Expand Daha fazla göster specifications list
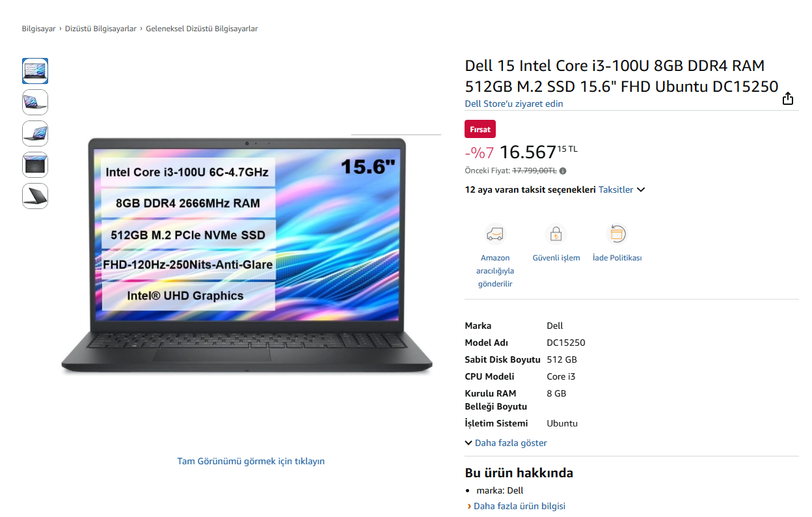The width and height of the screenshot is (812, 517). (x=506, y=443)
